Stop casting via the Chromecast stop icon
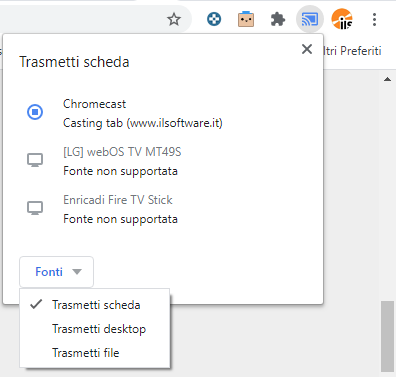The height and width of the screenshot is (377, 396). click(35, 112)
